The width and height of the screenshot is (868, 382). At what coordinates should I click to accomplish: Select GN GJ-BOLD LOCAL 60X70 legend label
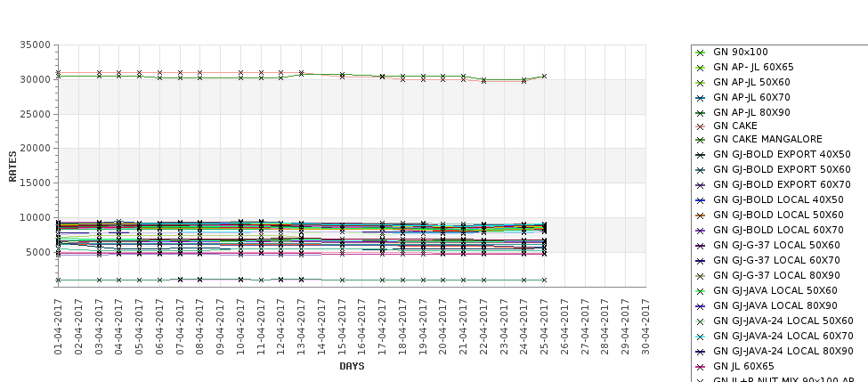point(778,230)
